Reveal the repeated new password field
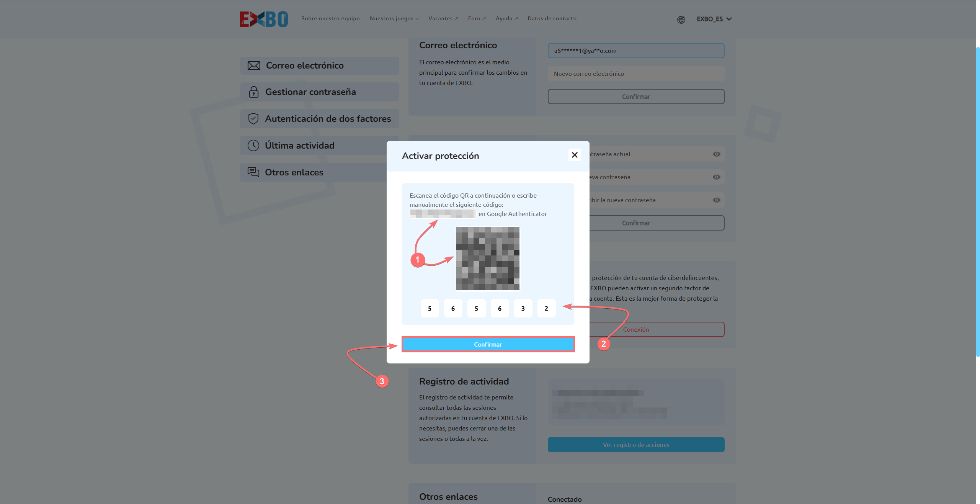The height and width of the screenshot is (504, 980). (717, 200)
